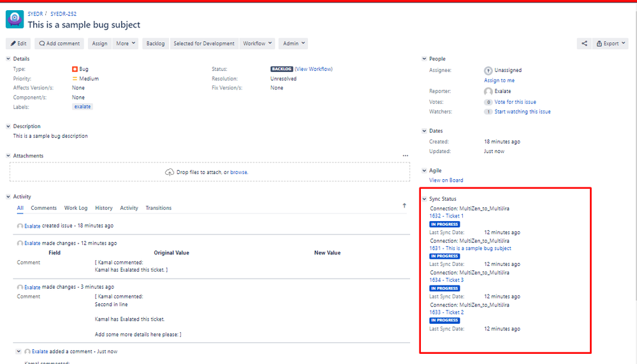The width and height of the screenshot is (637, 364).
Task: Switch to the Work Log tab
Action: (76, 208)
